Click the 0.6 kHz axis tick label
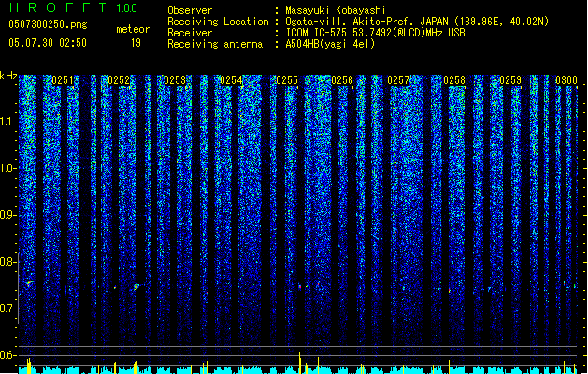Screen dimensions: 588x374 [x=7, y=355]
